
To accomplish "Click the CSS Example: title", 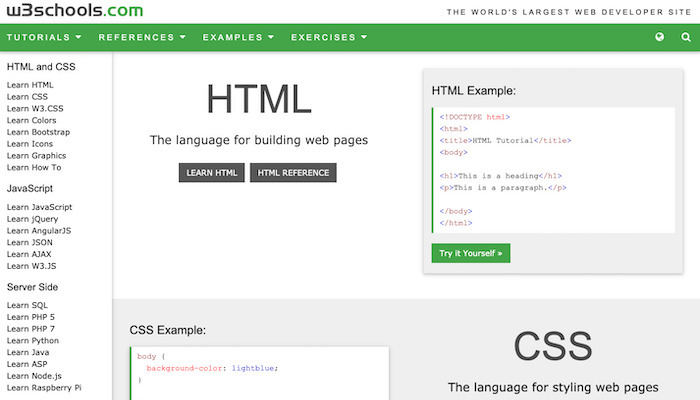I will [168, 330].
